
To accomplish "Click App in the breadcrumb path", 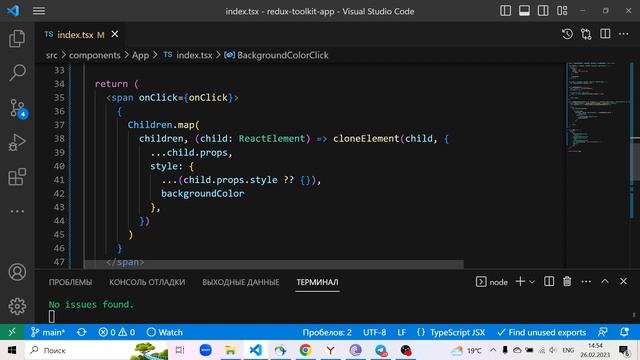I will click(140, 55).
